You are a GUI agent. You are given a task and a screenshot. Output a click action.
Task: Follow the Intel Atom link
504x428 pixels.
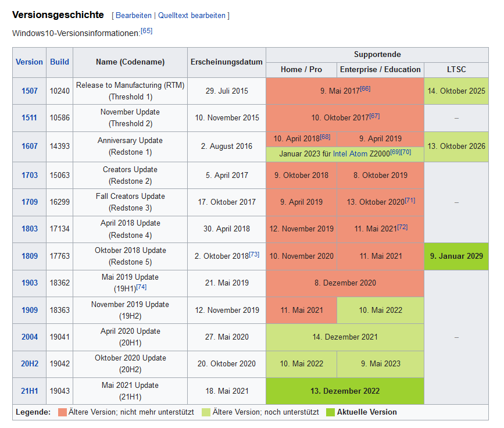pyautogui.click(x=350, y=154)
